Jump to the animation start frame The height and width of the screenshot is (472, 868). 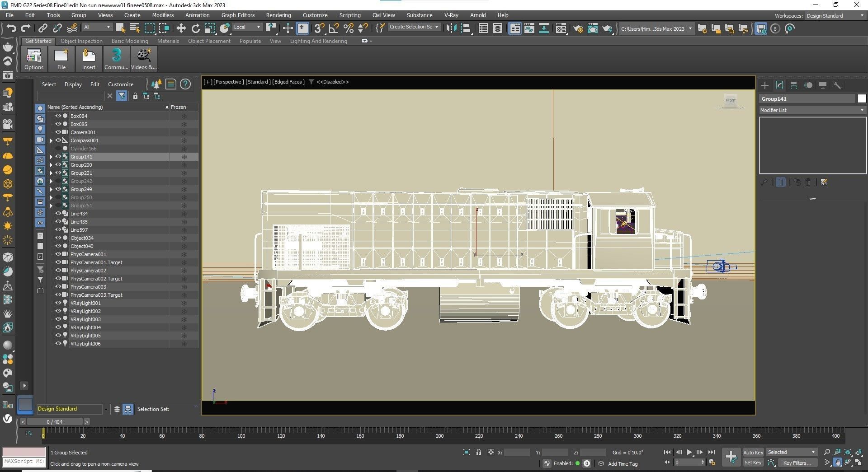(667, 452)
